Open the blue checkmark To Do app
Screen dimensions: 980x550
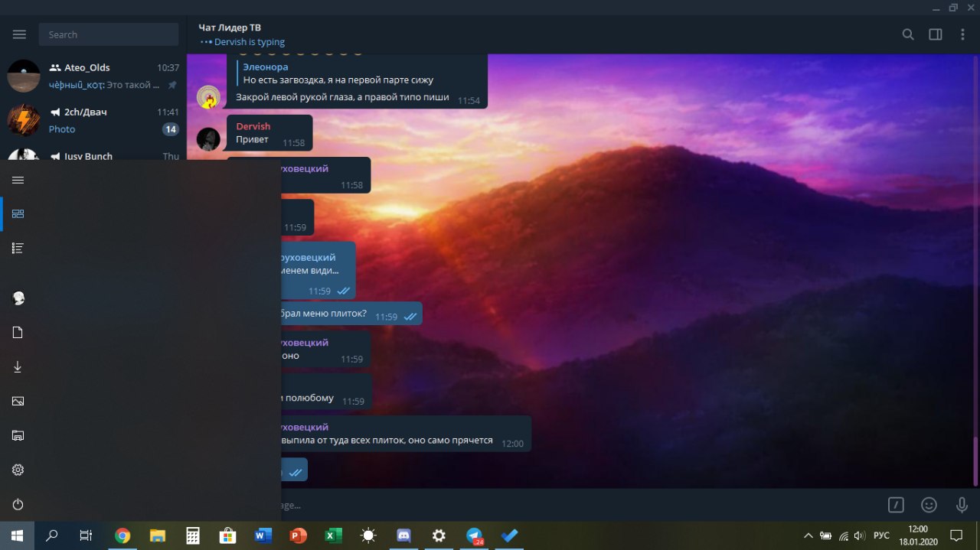point(509,535)
